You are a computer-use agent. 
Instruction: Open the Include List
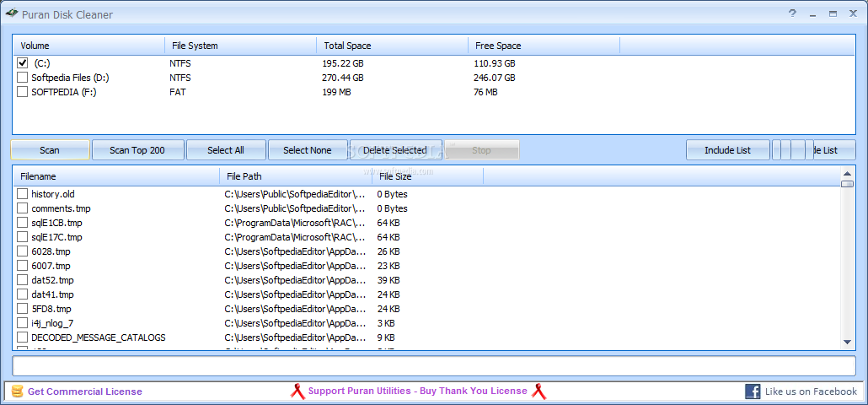click(x=727, y=150)
